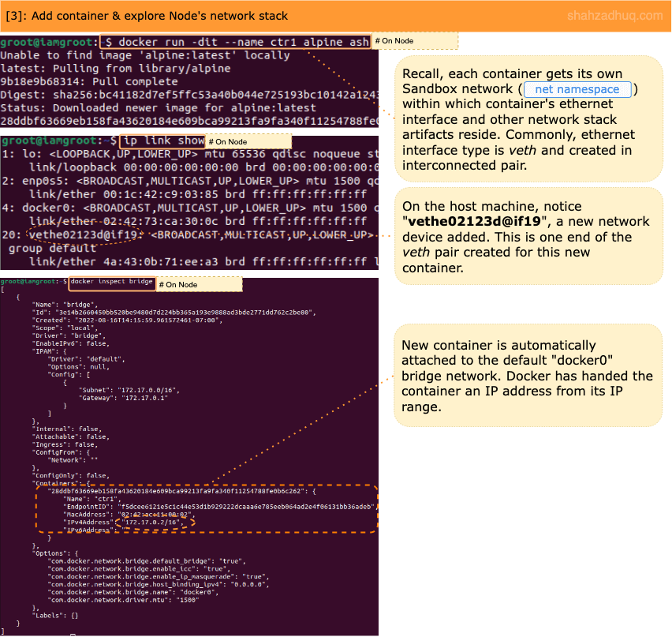Select MAC line "link/ether 02:42:73:ca:30:0c"
Image resolution: width=672 pixels, height=637 pixels.
(198, 221)
